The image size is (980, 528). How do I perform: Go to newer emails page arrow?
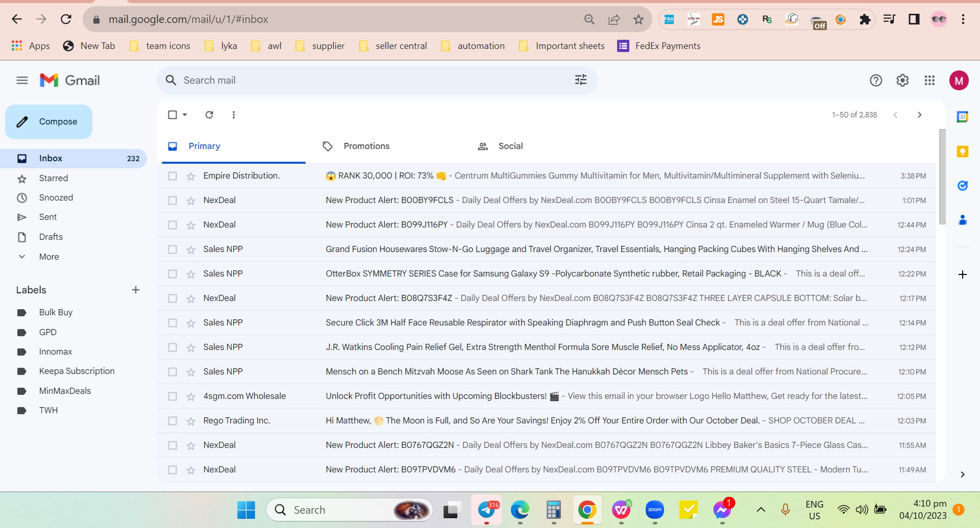point(895,115)
